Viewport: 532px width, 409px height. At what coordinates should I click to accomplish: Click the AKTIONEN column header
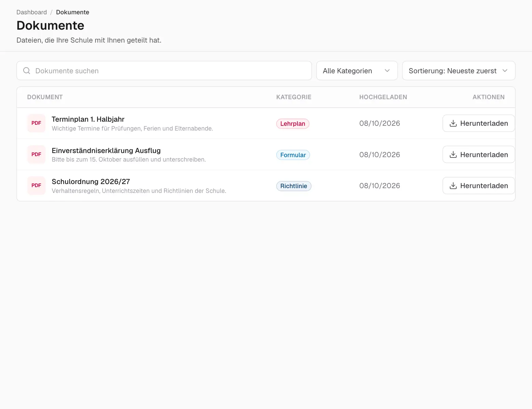[x=488, y=97]
